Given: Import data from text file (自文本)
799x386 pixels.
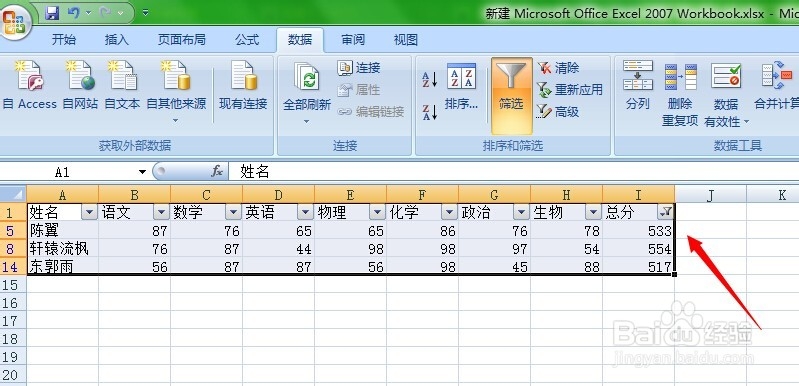Looking at the screenshot, I should coord(122,85).
